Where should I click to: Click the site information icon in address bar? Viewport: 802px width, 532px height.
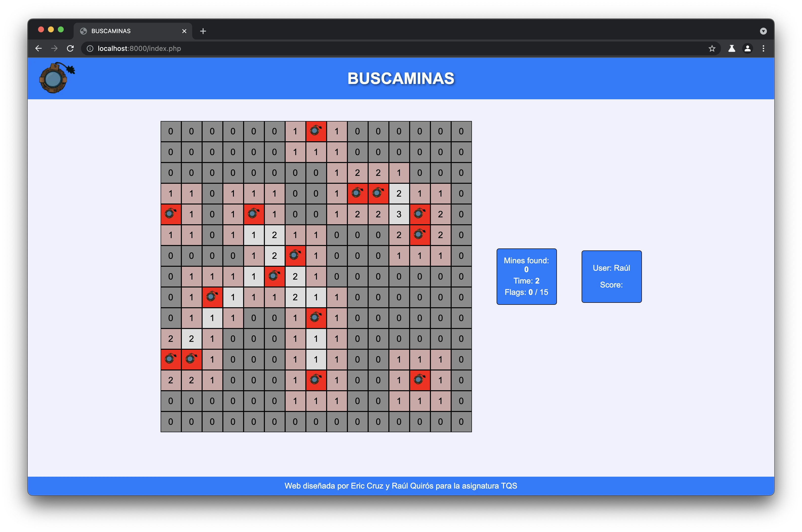click(x=90, y=48)
